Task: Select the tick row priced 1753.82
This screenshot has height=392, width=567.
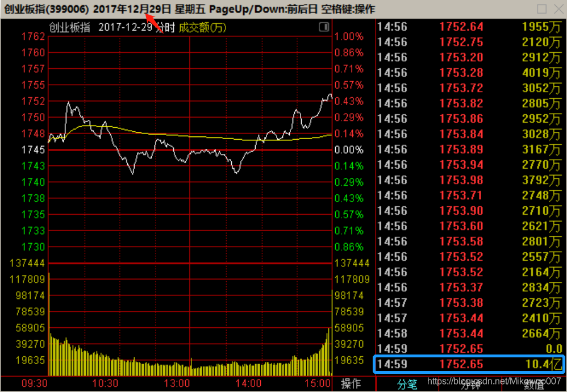Action: 470,103
